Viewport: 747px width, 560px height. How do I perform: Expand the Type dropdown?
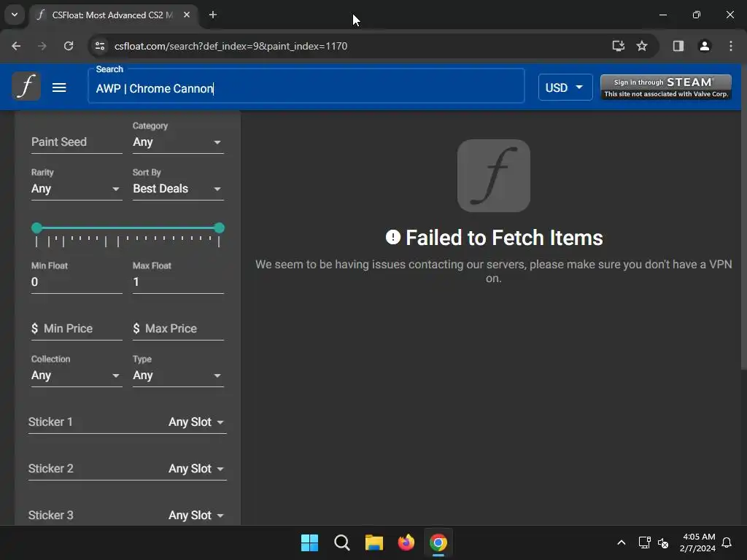[178, 376]
